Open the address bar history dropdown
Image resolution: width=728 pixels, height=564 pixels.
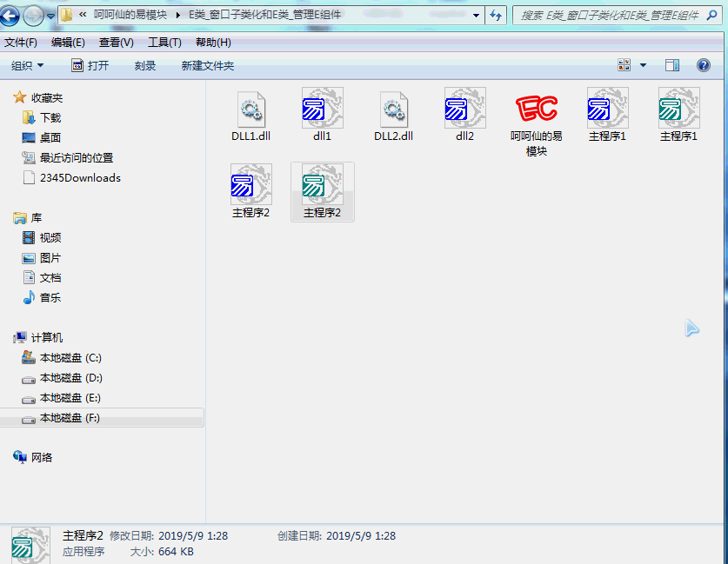[x=476, y=16]
